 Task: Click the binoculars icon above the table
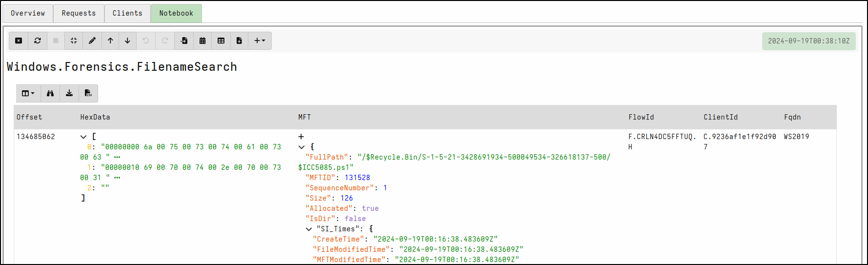click(x=50, y=93)
